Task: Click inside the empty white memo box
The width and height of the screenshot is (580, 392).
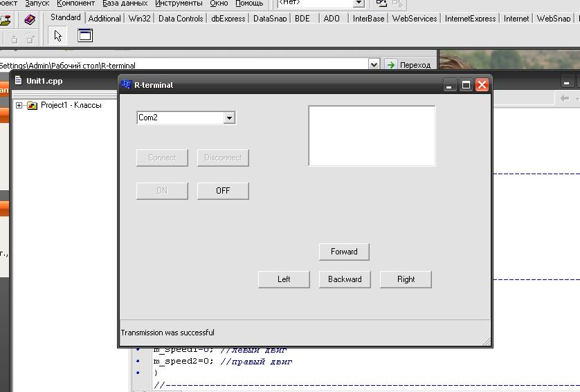Action: point(372,136)
